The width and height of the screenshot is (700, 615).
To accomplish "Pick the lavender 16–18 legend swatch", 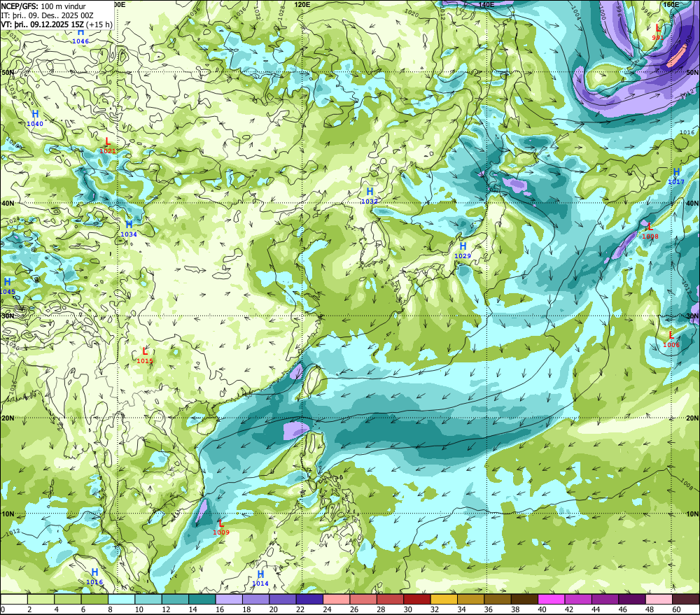I will pyautogui.click(x=229, y=599).
